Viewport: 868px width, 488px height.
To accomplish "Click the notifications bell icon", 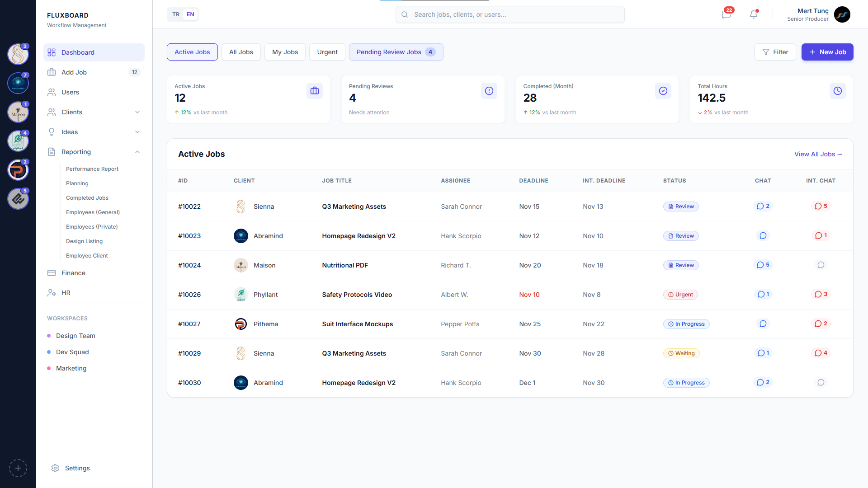I will point(753,14).
